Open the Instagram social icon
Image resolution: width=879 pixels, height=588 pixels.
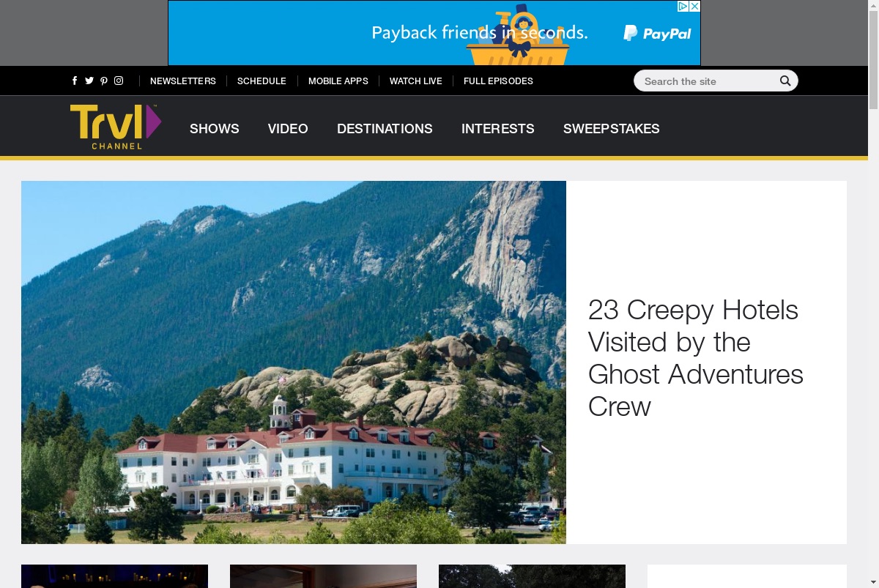click(119, 81)
